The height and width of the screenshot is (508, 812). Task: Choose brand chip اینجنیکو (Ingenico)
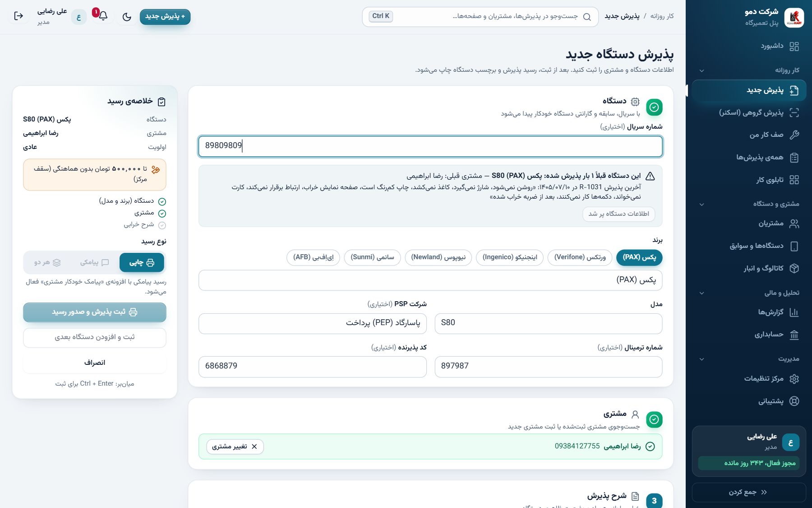[x=510, y=257]
